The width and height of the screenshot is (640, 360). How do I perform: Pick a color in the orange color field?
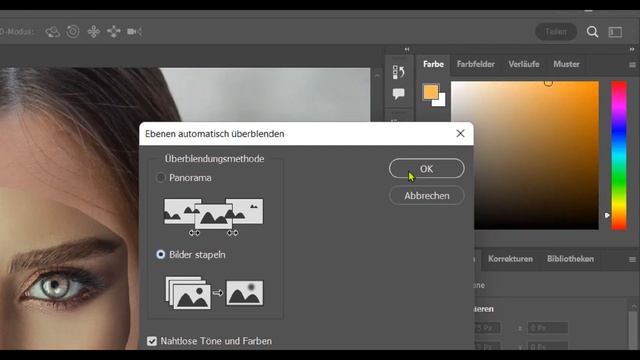tap(525, 155)
